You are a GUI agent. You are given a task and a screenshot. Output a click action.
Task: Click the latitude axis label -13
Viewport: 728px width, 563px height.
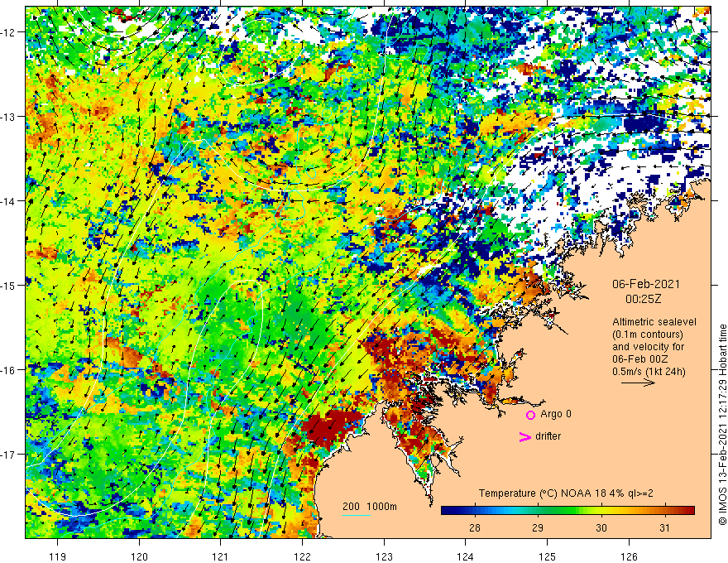click(x=8, y=116)
